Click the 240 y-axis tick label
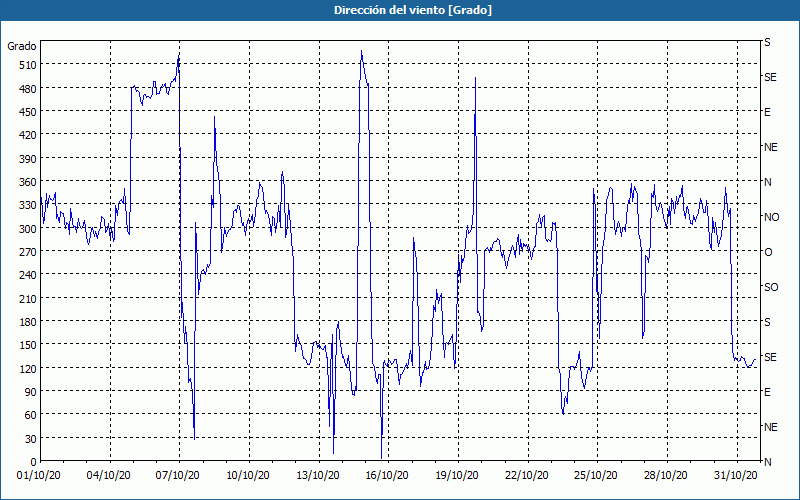Screen dimensions: 800x500 click(27, 275)
